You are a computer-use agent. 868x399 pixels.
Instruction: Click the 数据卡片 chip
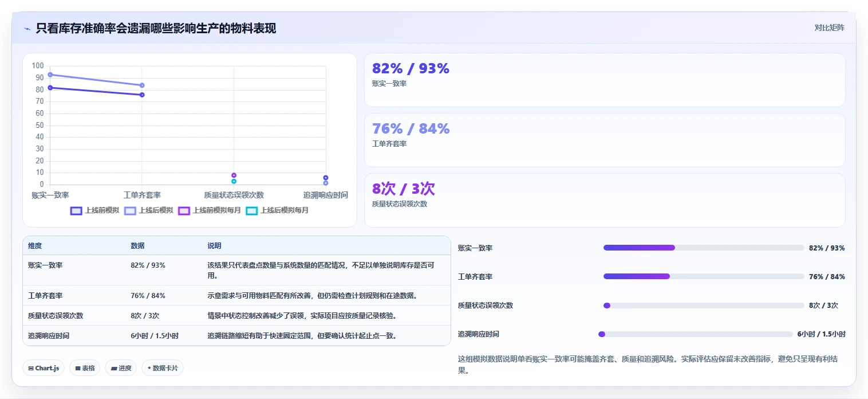tap(163, 368)
